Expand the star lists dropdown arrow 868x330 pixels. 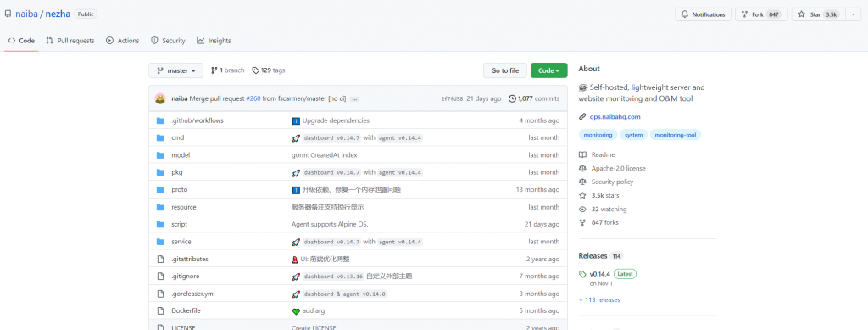coord(853,14)
